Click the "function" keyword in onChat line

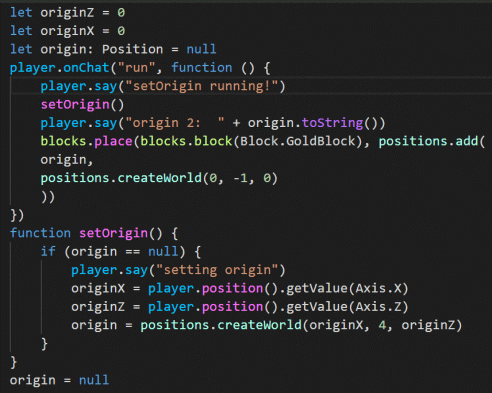point(202,68)
